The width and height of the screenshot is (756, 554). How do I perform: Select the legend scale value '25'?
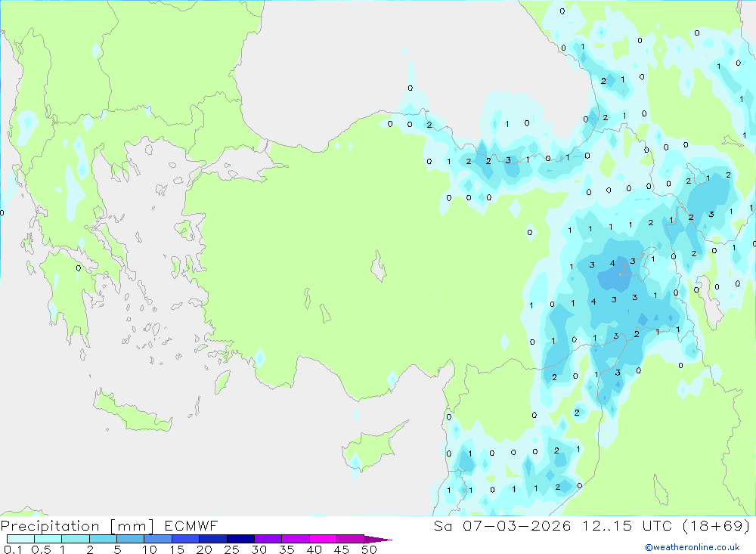[x=232, y=549]
